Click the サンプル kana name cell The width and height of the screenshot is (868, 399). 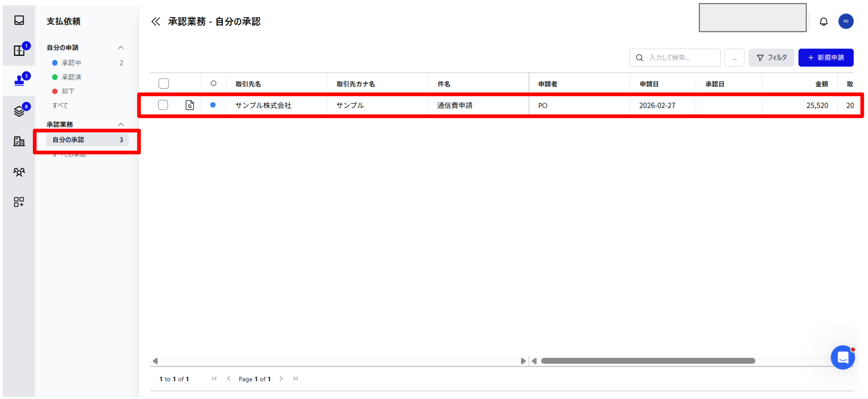[x=350, y=105]
